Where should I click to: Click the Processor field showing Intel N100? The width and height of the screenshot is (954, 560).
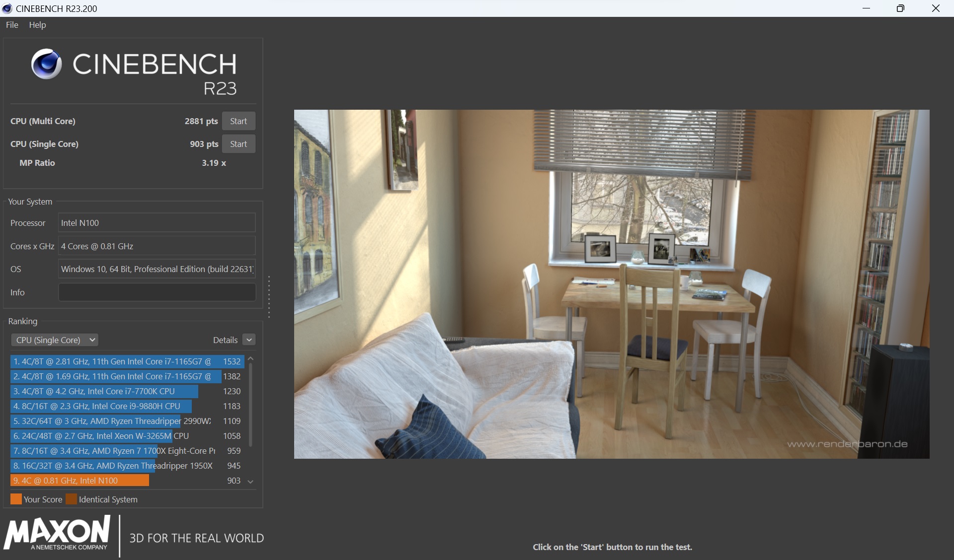[157, 223]
